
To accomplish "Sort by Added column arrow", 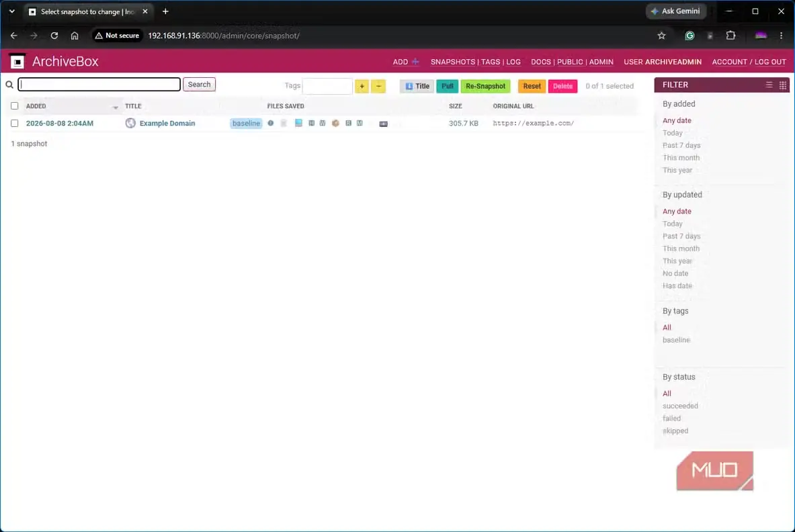I will 116,107.
